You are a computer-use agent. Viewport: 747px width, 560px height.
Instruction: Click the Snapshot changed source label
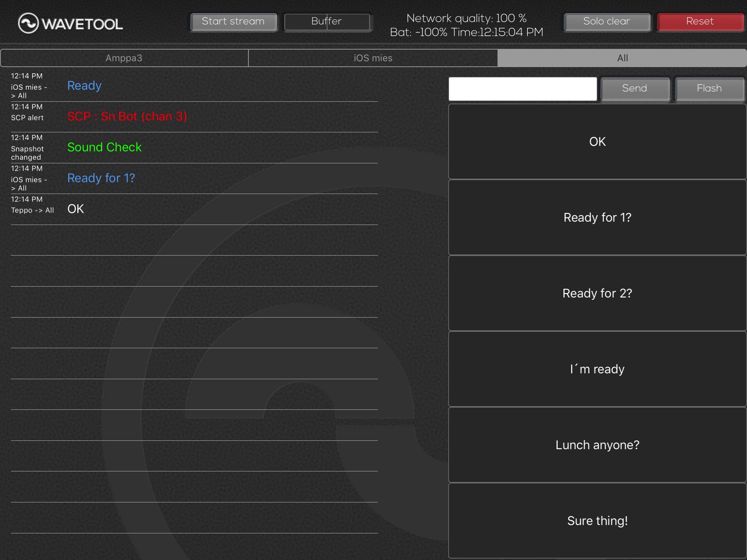pos(27,153)
